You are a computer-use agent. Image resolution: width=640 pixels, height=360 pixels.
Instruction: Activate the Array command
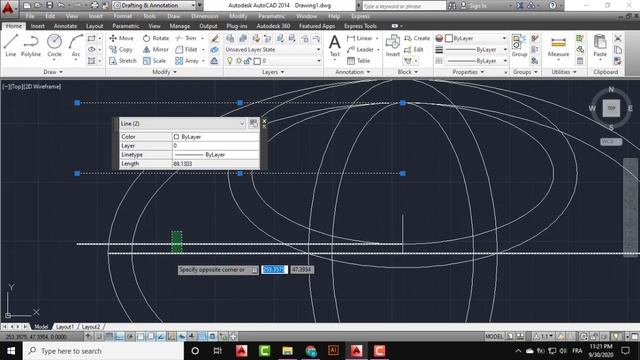(187, 61)
